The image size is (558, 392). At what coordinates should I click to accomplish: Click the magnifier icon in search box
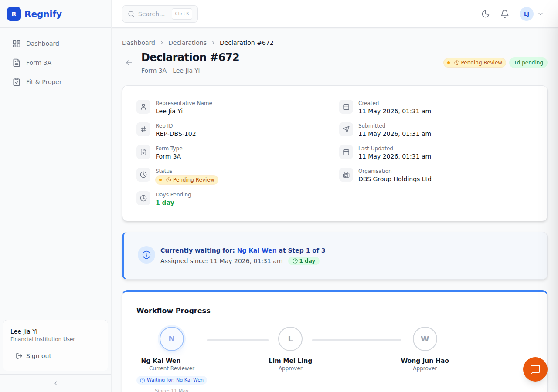coord(131,14)
